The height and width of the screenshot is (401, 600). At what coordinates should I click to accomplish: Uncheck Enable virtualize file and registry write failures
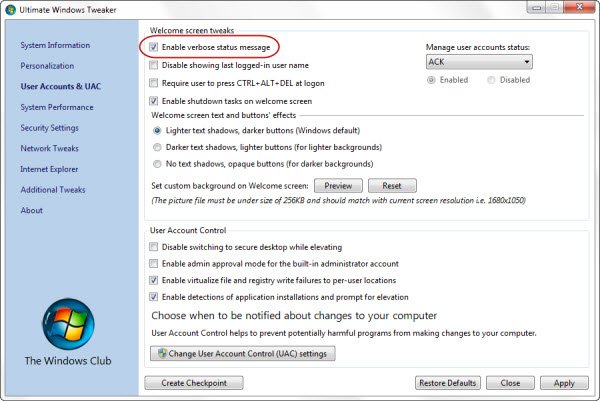153,280
